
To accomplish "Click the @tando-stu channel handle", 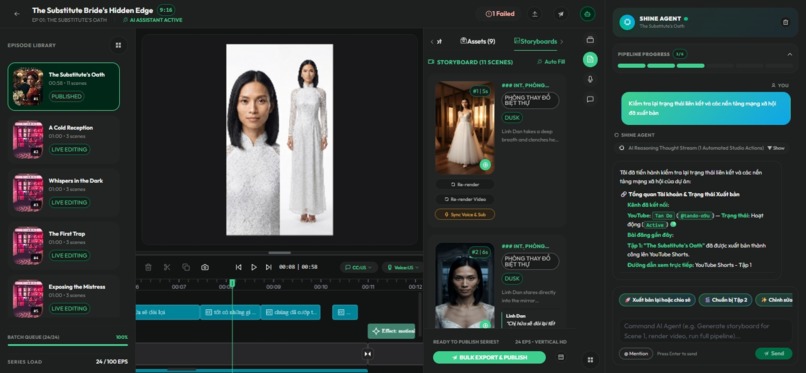I will (696, 216).
